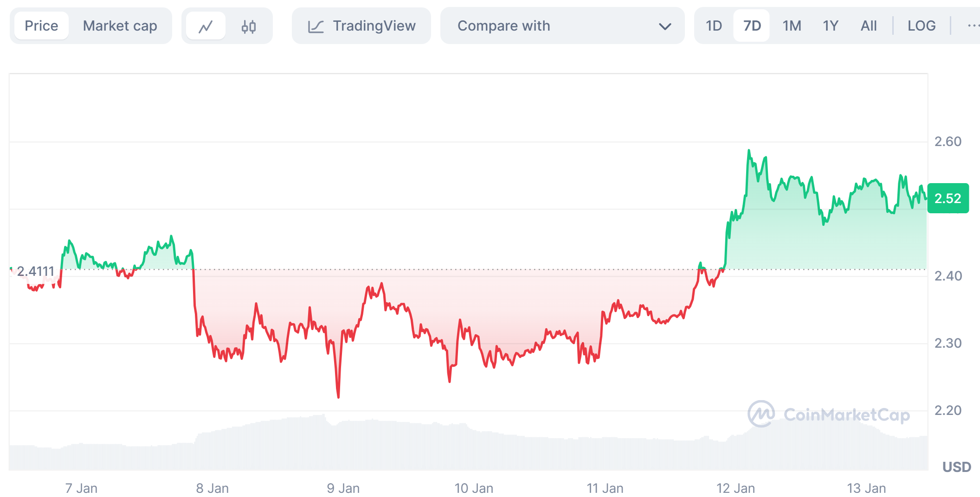Click the 2.4111 baseline price label
980x497 pixels.
coord(35,271)
